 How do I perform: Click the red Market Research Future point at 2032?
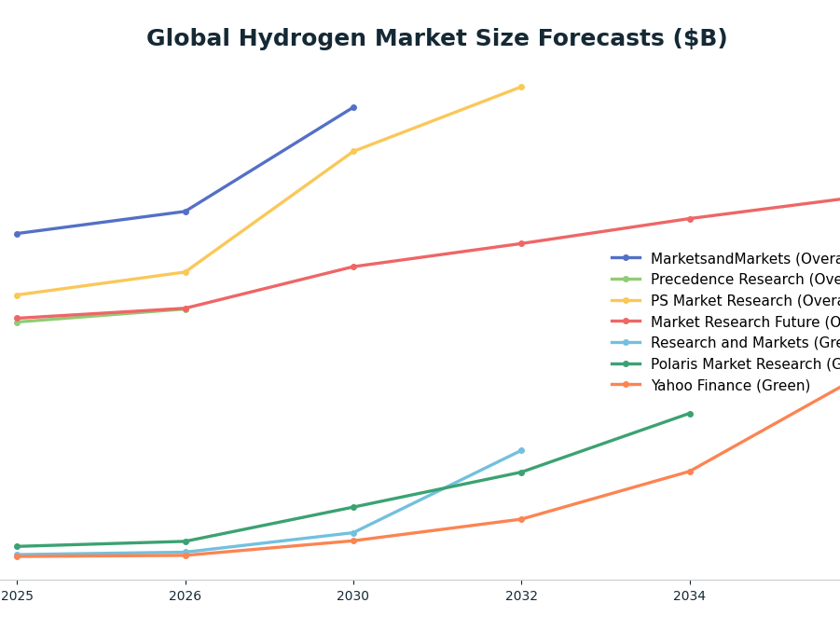521,244
